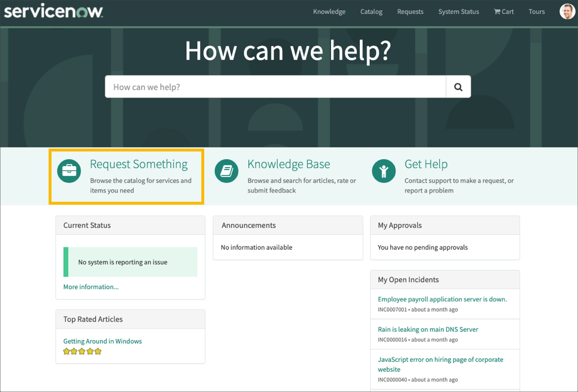
Task: Open the Catalog menu item
Action: tap(371, 11)
